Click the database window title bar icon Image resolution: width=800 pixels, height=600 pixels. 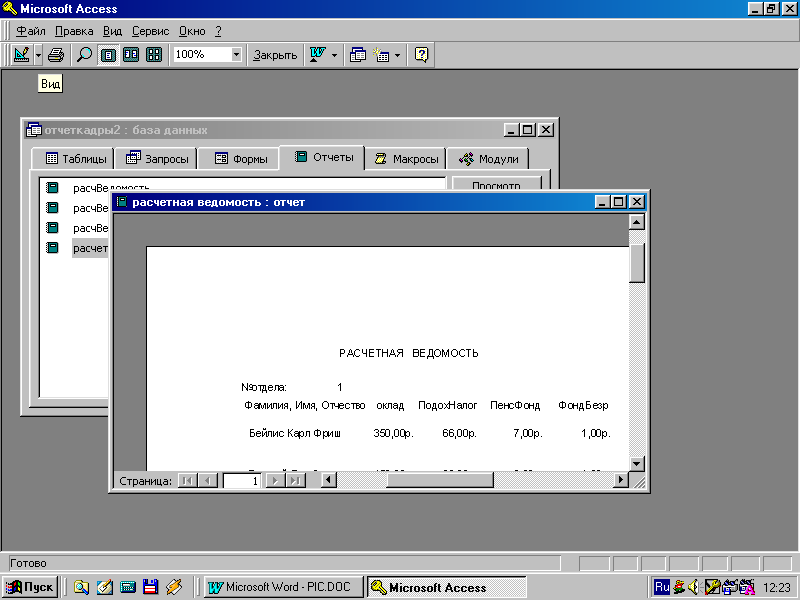pyautogui.click(x=34, y=130)
